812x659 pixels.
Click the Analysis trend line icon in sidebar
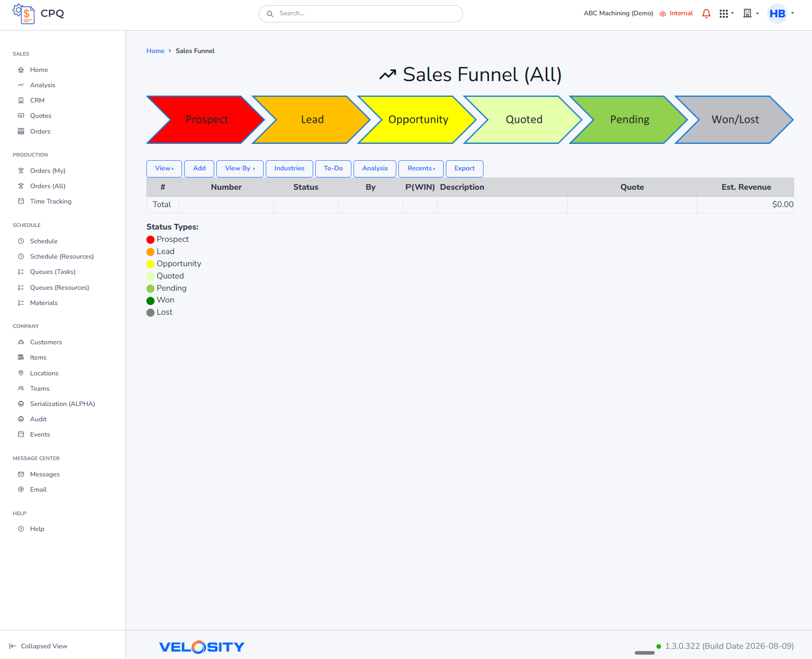coord(21,85)
